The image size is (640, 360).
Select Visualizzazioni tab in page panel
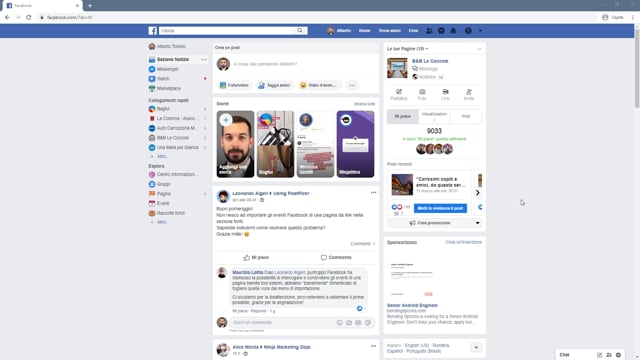coord(434,116)
